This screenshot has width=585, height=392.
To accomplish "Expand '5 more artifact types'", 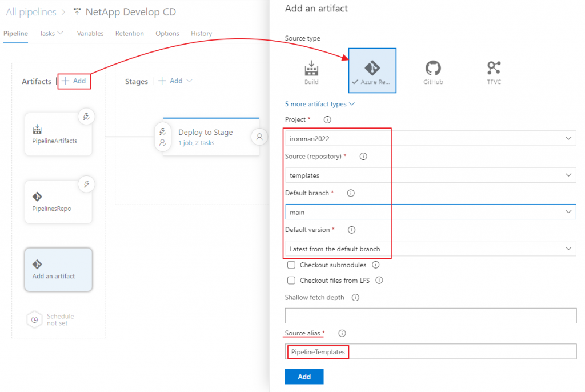I will [320, 104].
